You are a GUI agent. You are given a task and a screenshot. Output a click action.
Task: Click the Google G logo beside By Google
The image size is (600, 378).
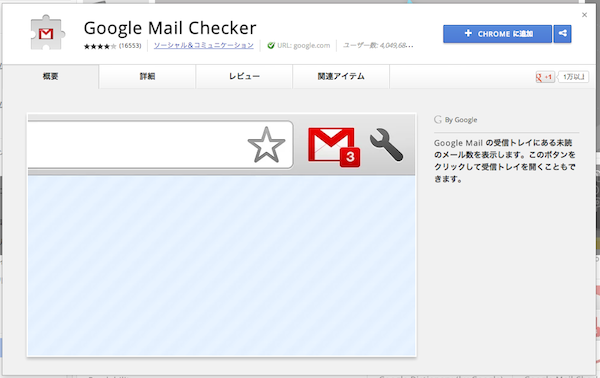pyautogui.click(x=438, y=120)
